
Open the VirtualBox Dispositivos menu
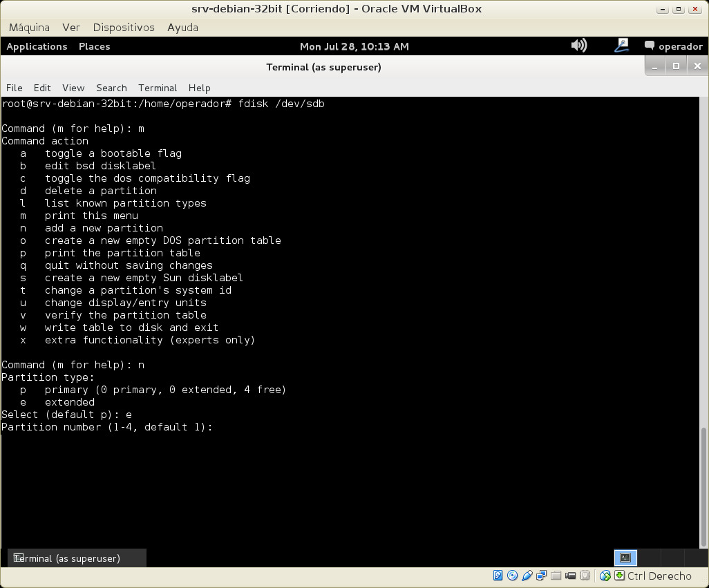124,28
